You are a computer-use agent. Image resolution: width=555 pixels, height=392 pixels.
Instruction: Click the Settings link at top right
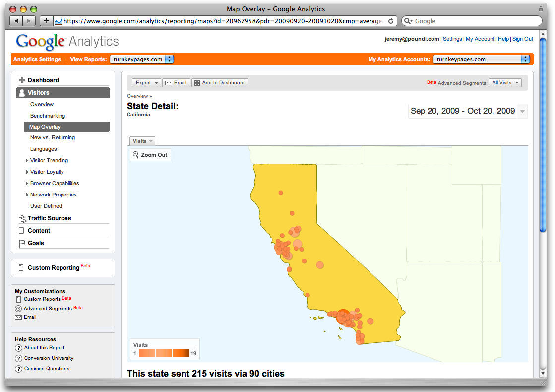[x=452, y=39]
